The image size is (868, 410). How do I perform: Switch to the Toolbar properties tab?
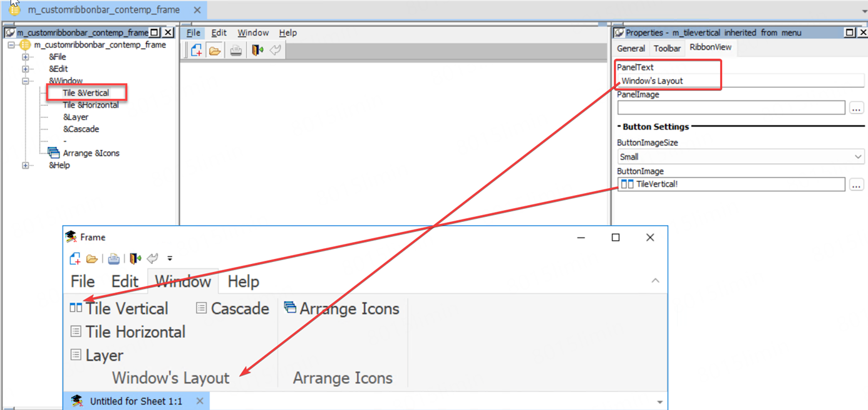click(x=667, y=48)
